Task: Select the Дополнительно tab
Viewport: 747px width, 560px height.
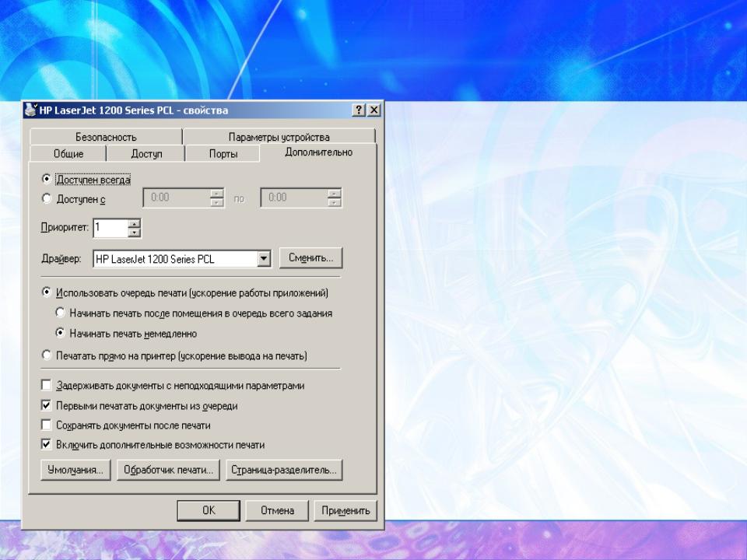Action: click(318, 152)
